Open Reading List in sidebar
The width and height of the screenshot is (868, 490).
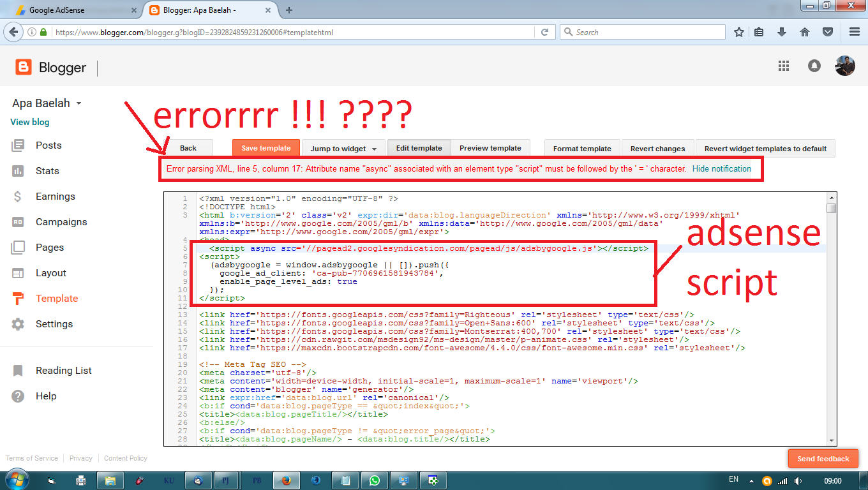point(64,371)
